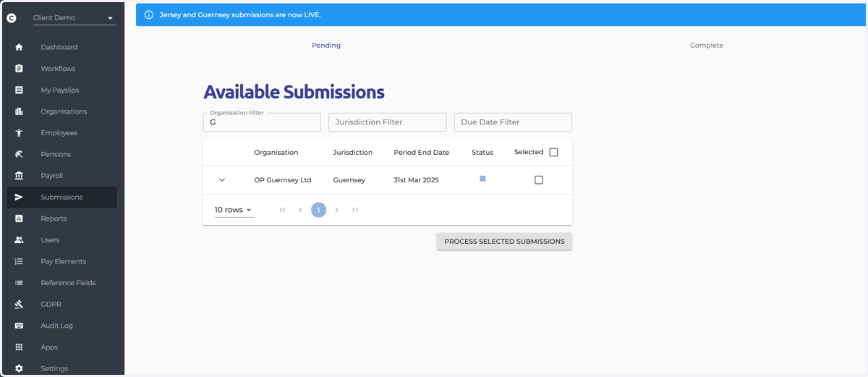Click the My Payslips document icon
Screen dimensions: 868x377
click(19, 90)
